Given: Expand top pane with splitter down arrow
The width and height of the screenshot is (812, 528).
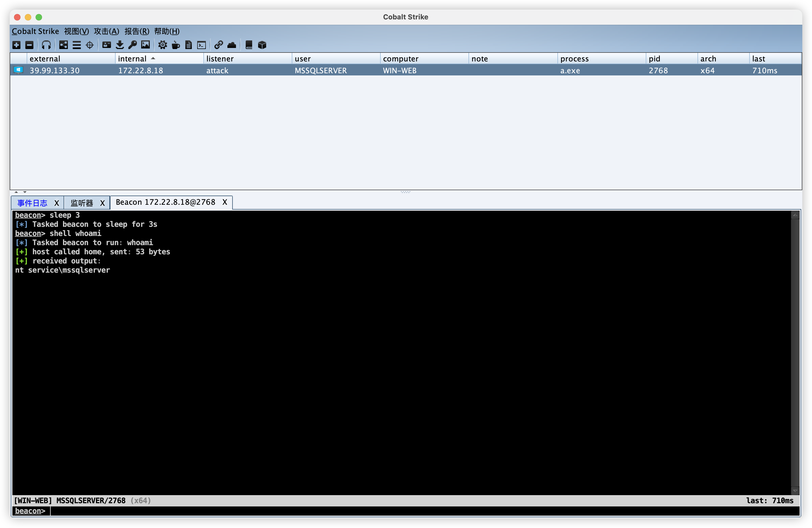Looking at the screenshot, I should click(x=25, y=192).
